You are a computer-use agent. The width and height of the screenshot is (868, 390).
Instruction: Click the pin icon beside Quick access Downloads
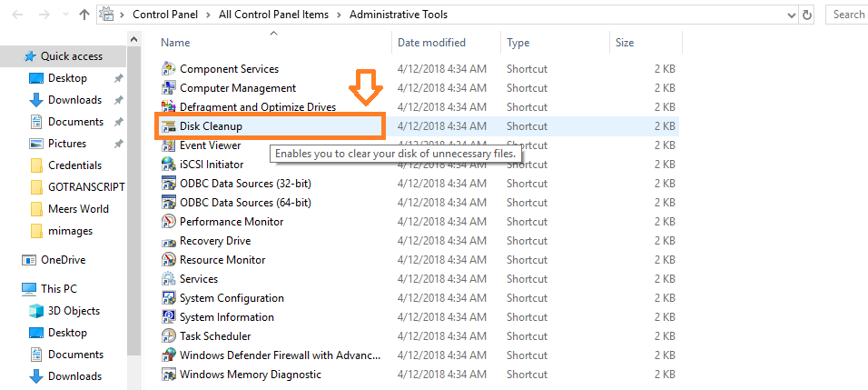[118, 100]
